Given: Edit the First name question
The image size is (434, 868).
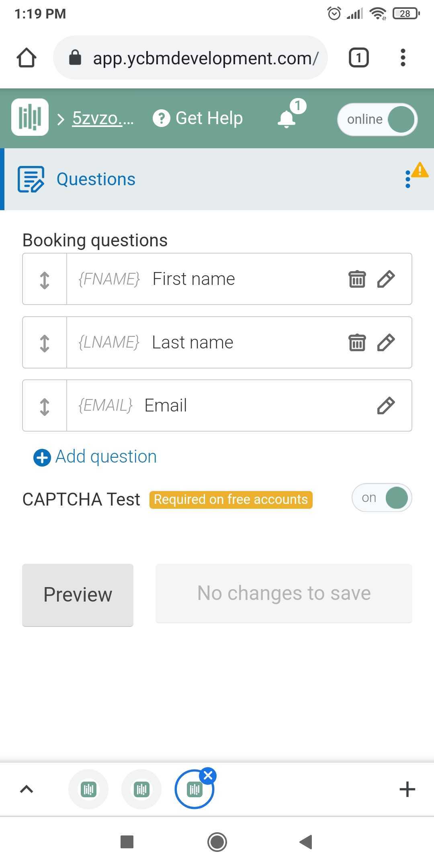Looking at the screenshot, I should (386, 279).
